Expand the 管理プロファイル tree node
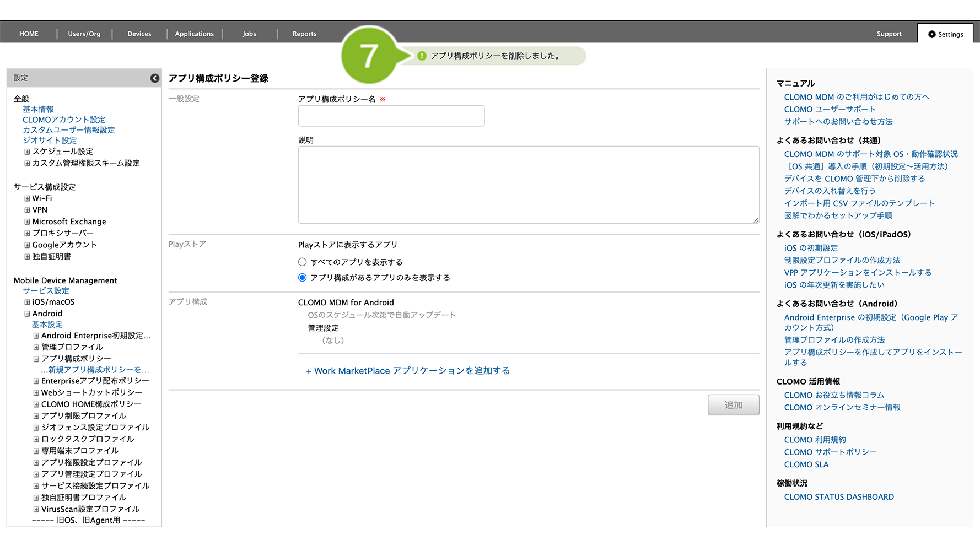This screenshot has width=980, height=551. (36, 347)
